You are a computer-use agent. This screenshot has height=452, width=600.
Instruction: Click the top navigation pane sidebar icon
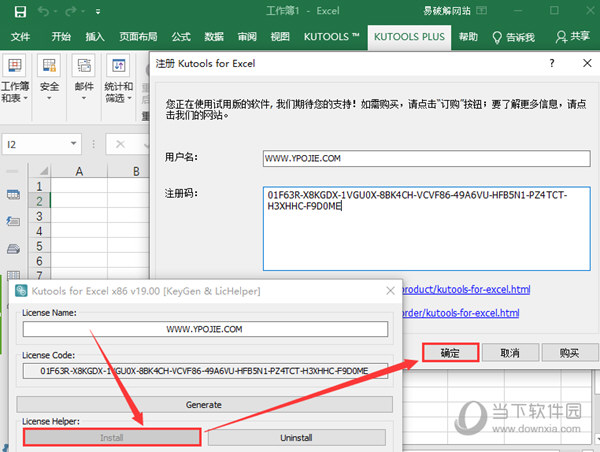tap(14, 194)
